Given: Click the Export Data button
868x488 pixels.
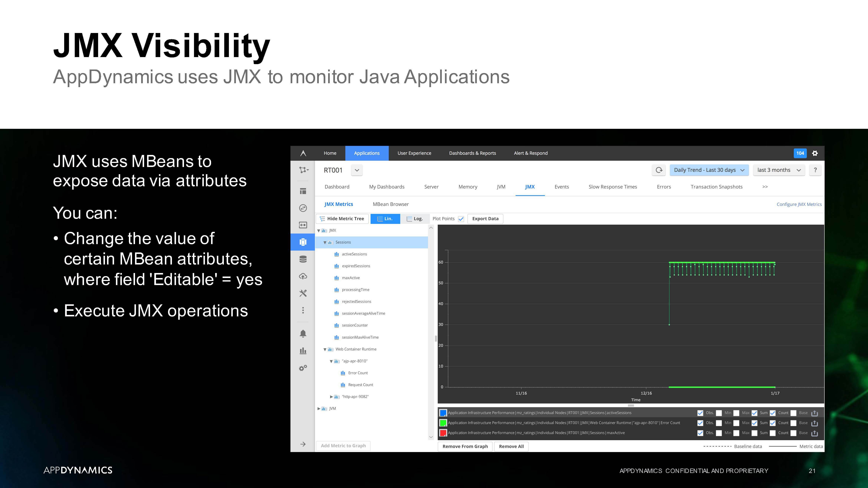Looking at the screenshot, I should click(485, 219).
